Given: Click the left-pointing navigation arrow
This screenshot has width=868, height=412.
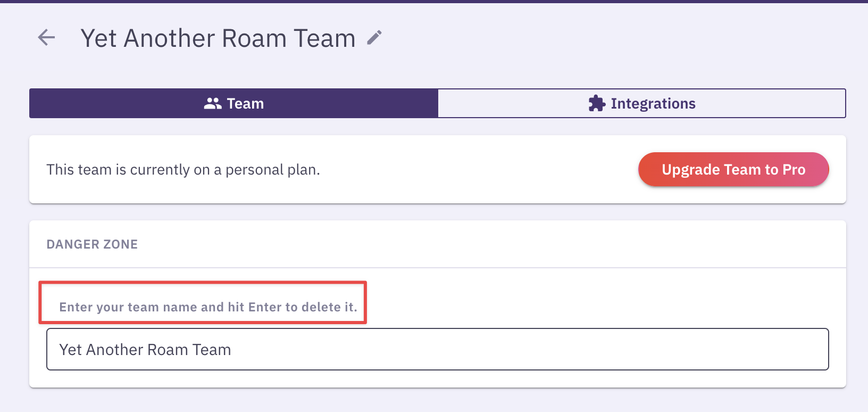Looking at the screenshot, I should pos(46,38).
